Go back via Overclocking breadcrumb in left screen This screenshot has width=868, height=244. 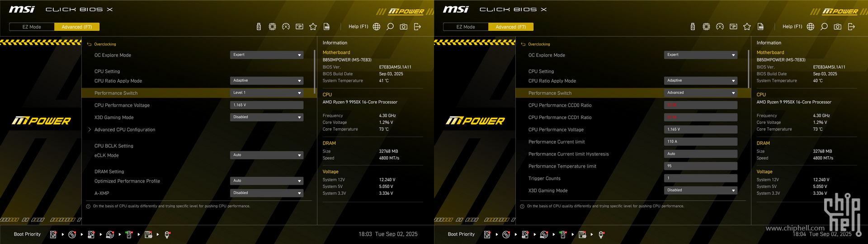(102, 44)
